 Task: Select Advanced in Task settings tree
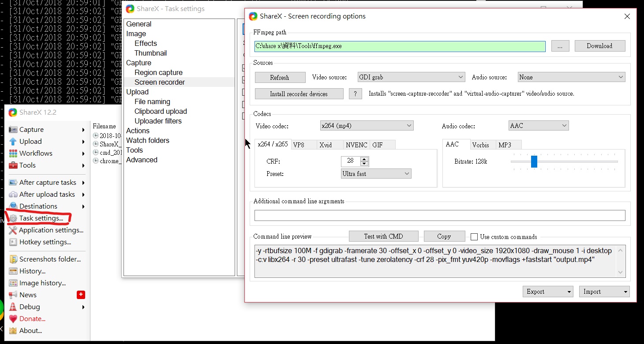[142, 160]
